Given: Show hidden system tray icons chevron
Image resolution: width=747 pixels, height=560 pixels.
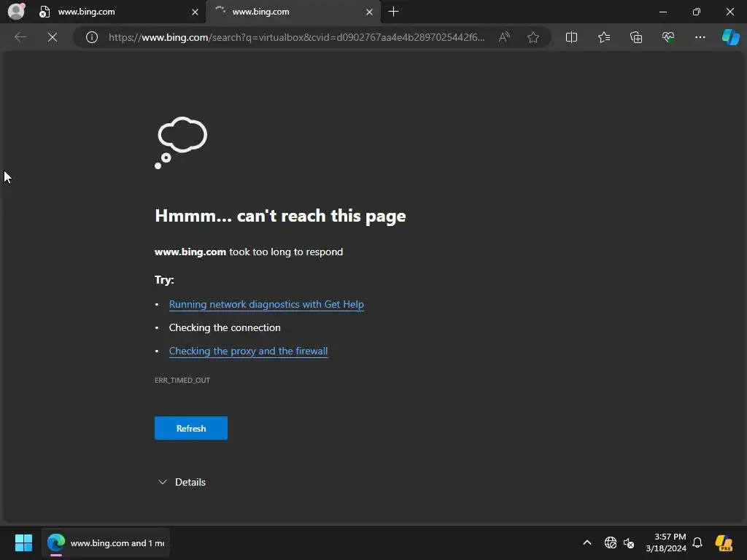Looking at the screenshot, I should coord(587,542).
